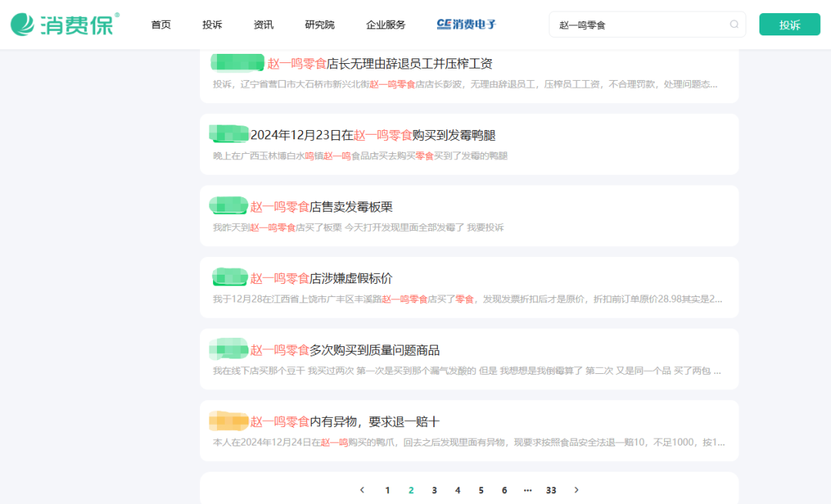Click the search magnifier icon
Image resolution: width=831 pixels, height=504 pixels.
point(734,25)
